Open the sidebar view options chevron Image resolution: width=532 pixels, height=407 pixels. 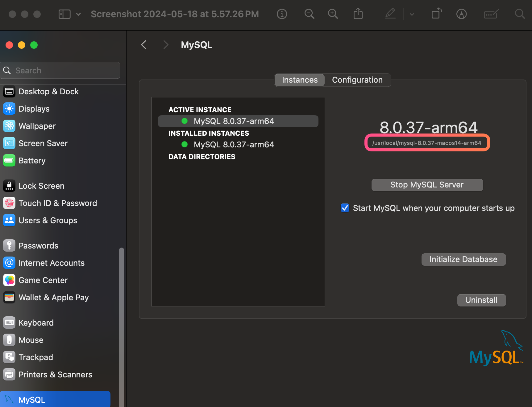point(78,14)
